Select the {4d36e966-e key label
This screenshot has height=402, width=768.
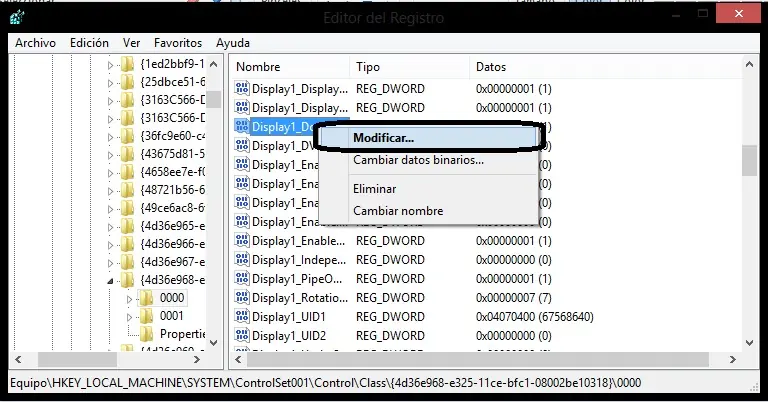tap(172, 243)
